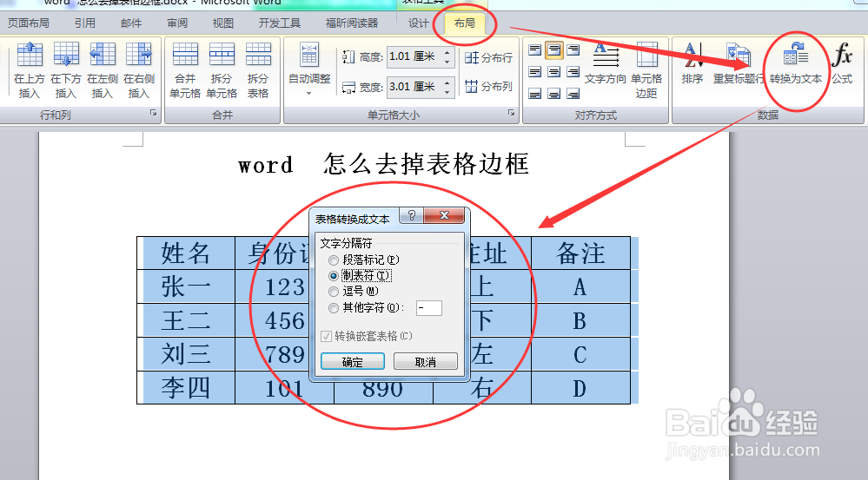Align cell content bottom right
The image size is (868, 480).
point(573,94)
